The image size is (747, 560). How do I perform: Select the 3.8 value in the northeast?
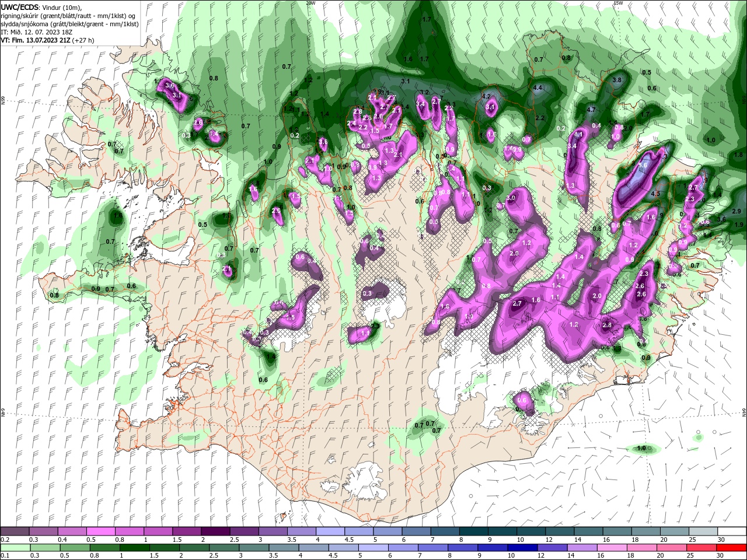click(x=617, y=79)
